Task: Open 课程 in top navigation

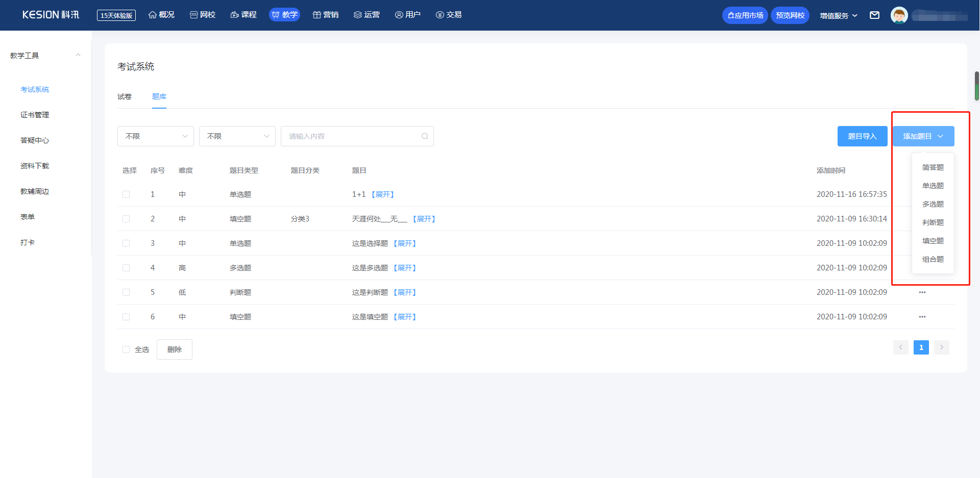Action: 243,15
